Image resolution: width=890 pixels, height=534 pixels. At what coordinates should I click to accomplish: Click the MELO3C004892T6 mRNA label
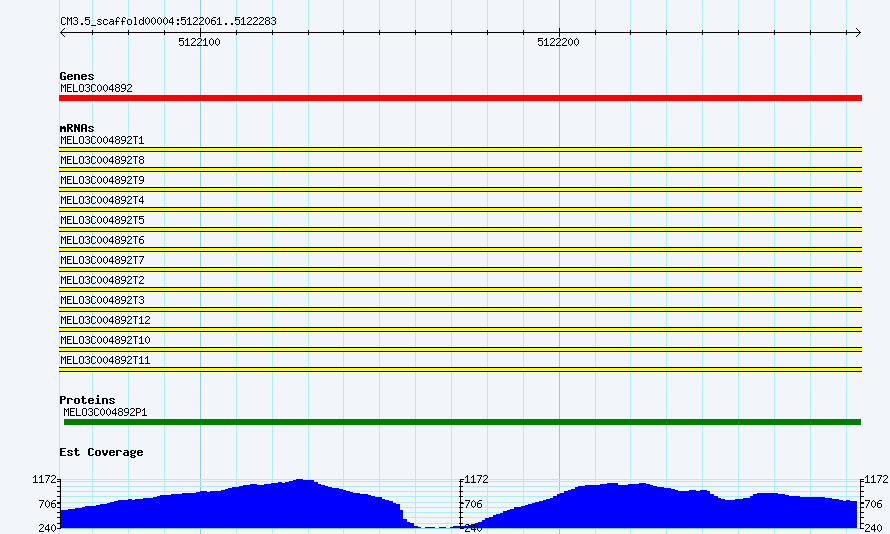102,240
